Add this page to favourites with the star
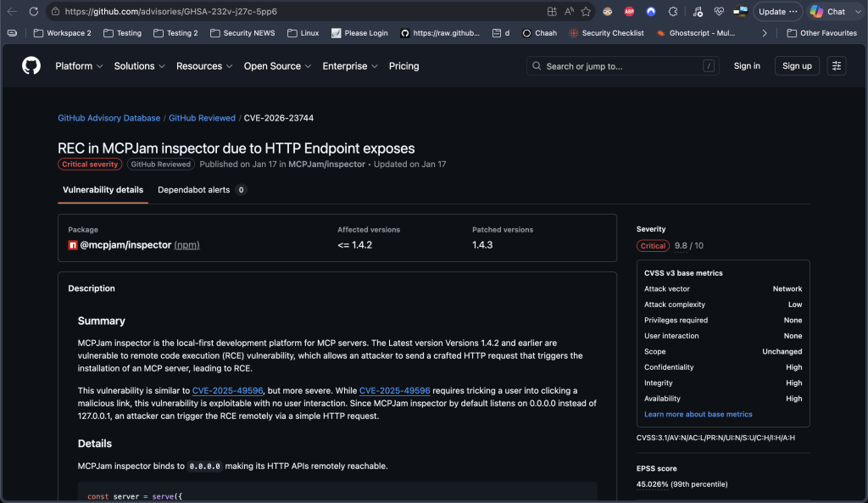Viewport: 868px width, 503px height. pos(586,11)
